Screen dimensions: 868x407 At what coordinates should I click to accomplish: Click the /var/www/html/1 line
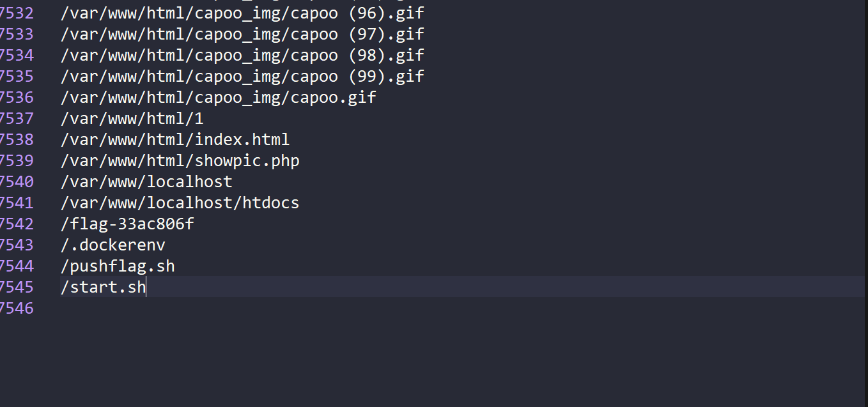point(132,118)
